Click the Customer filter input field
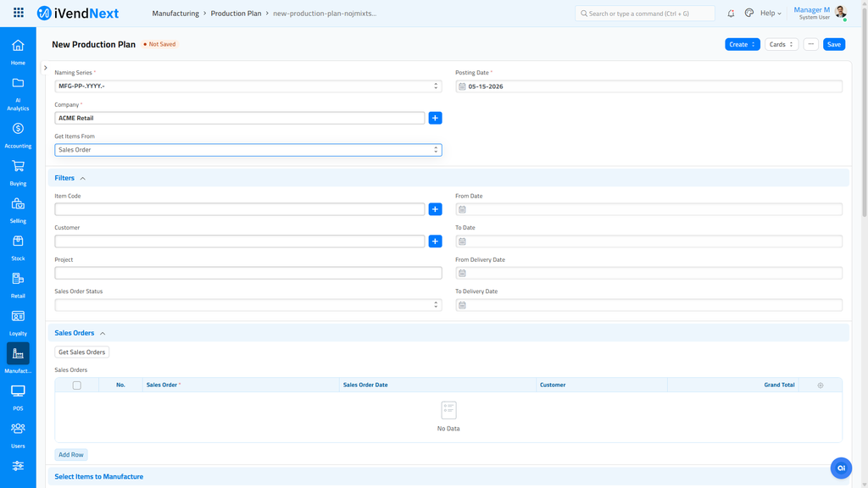Image resolution: width=868 pixels, height=488 pixels. click(x=240, y=241)
